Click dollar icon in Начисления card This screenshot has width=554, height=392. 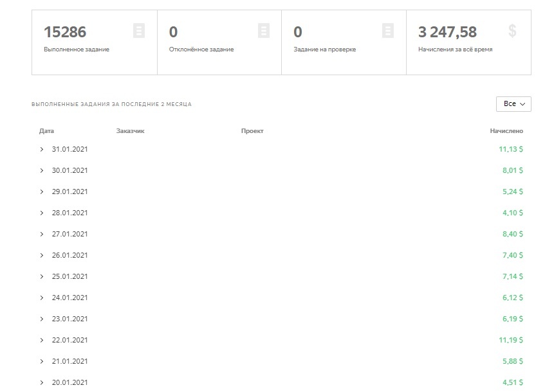(x=512, y=31)
